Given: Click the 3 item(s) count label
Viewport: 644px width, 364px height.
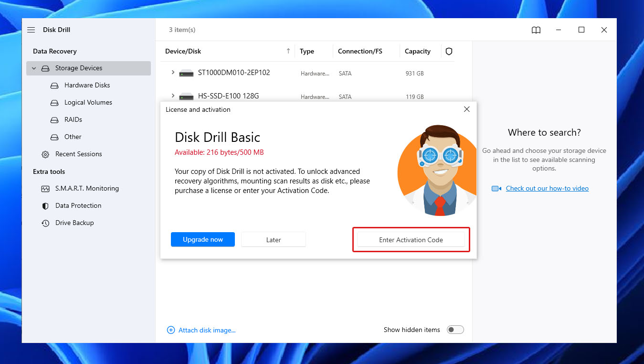Looking at the screenshot, I should point(182,30).
